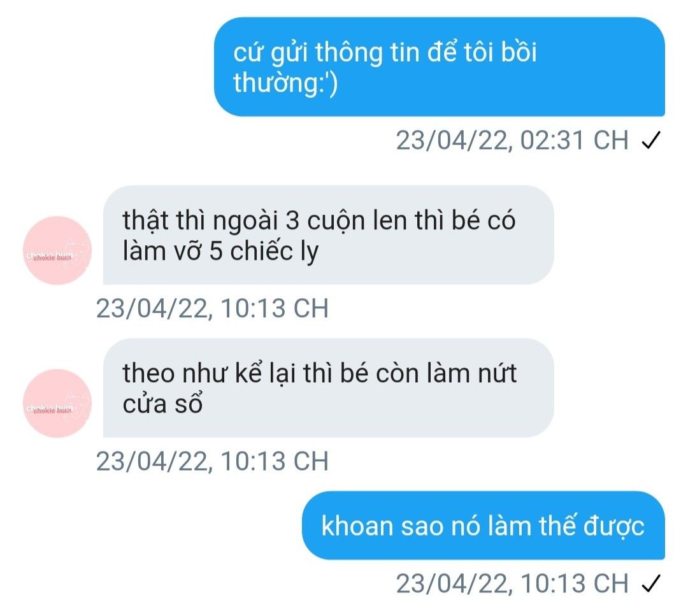Click the timestamp under the '5 chiếc ly' message
The height and width of the screenshot is (616, 688).
coord(212,308)
